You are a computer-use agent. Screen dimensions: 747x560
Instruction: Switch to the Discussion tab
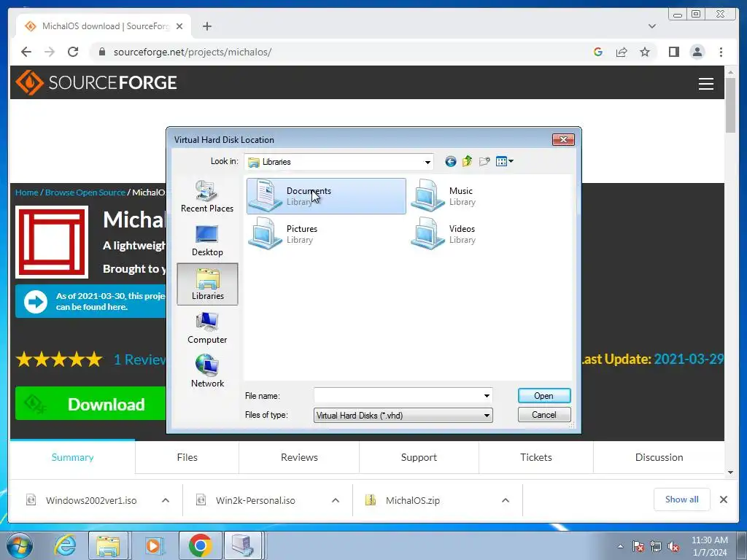pos(659,457)
